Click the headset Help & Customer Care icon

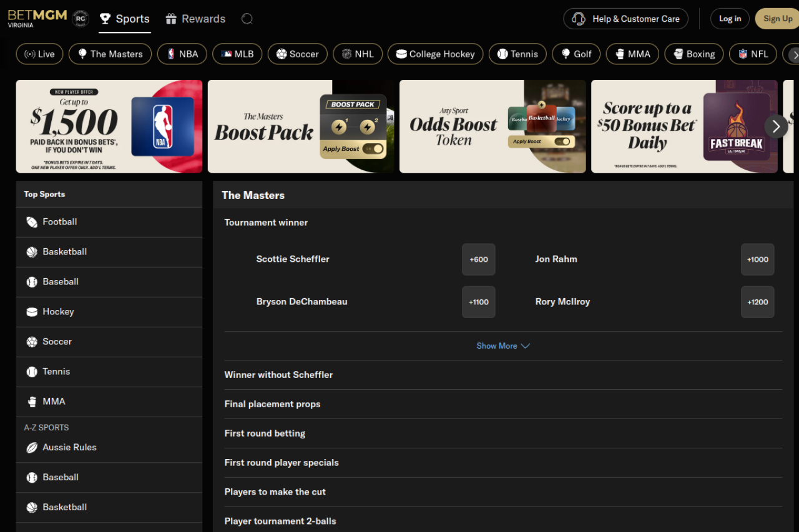click(579, 19)
